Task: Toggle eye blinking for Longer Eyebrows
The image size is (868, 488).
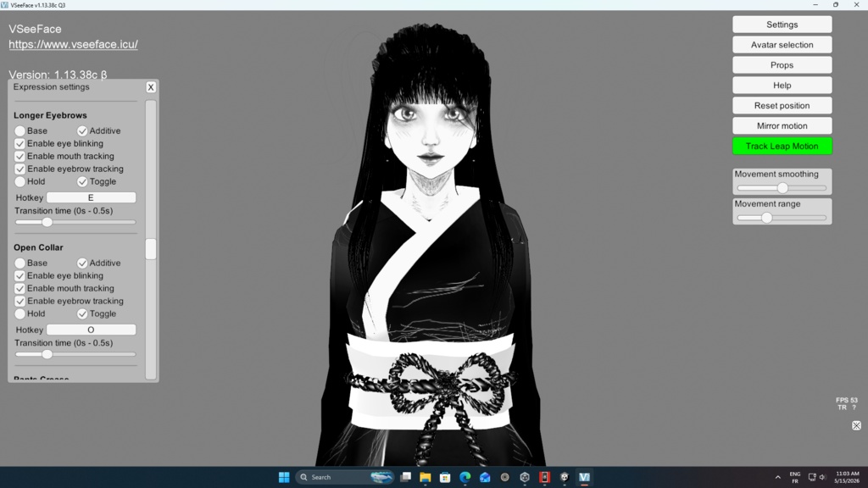Action: [x=20, y=143]
